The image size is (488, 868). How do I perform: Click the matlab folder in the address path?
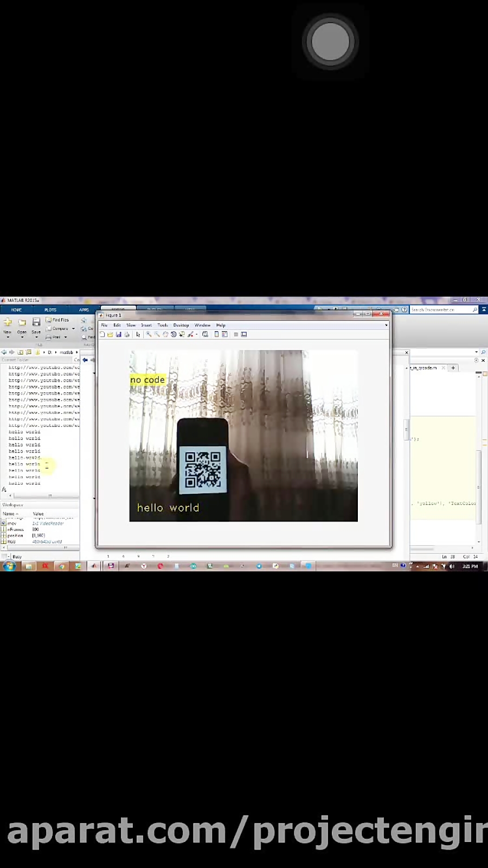66,352
